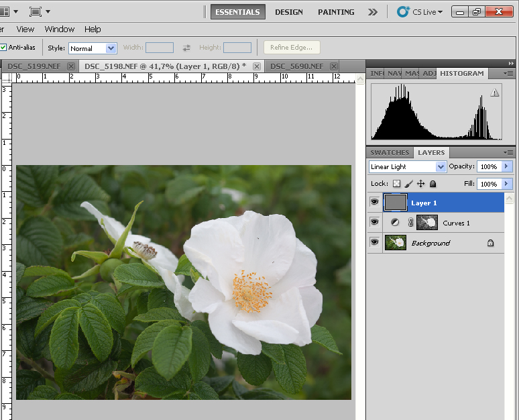The image size is (519, 420).
Task: Switch to the Design workspace
Action: click(x=288, y=12)
